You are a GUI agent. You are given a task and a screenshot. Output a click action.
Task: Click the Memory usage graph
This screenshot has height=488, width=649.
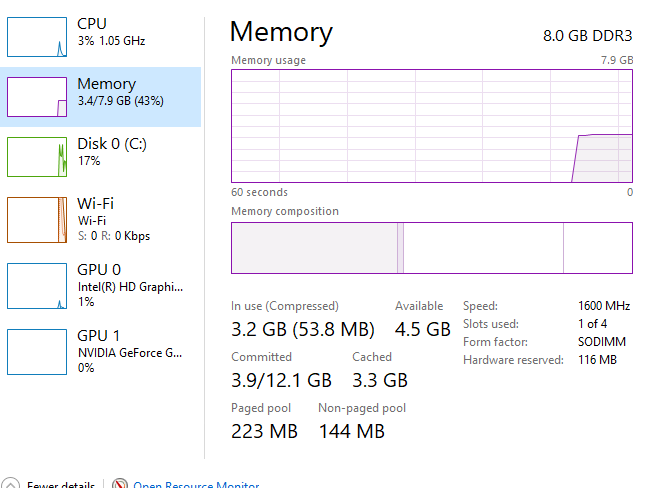(432, 126)
